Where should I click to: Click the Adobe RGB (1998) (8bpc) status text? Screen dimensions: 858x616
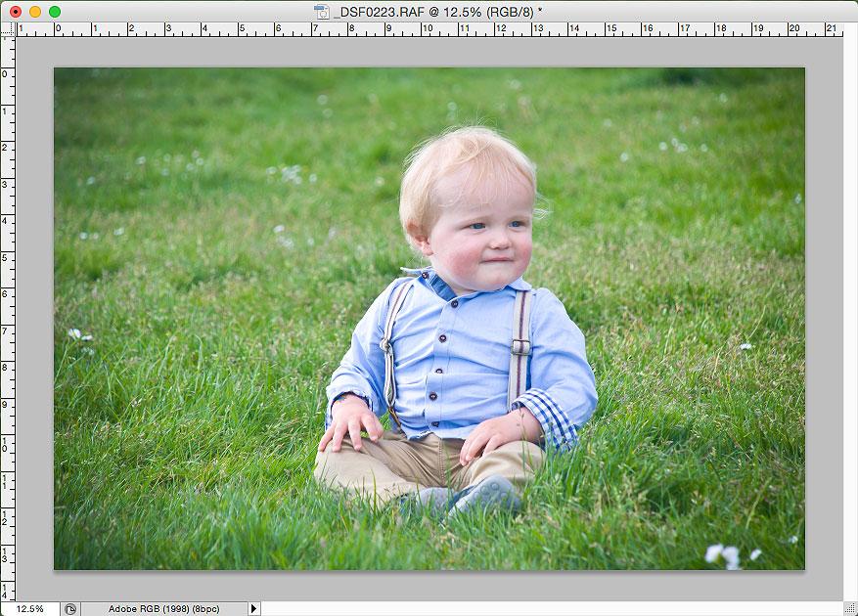tap(163, 609)
